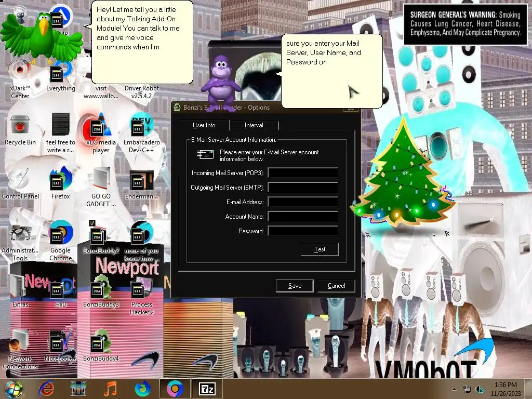Focus the Outgoing Mail Server (SMTP) field
The width and height of the screenshot is (532, 399).
(x=303, y=187)
